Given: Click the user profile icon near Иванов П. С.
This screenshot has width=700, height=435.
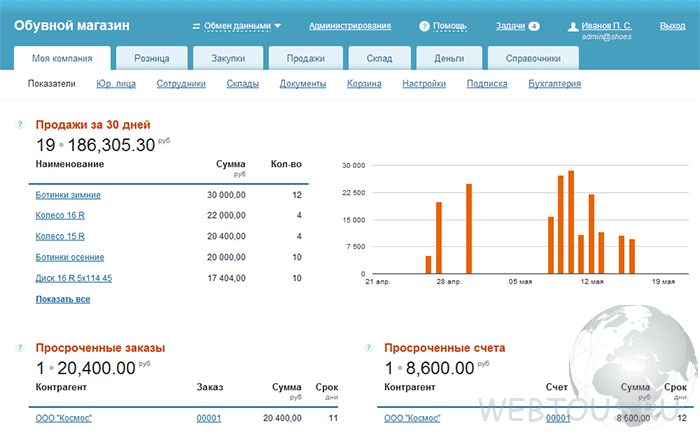Looking at the screenshot, I should coord(573,27).
